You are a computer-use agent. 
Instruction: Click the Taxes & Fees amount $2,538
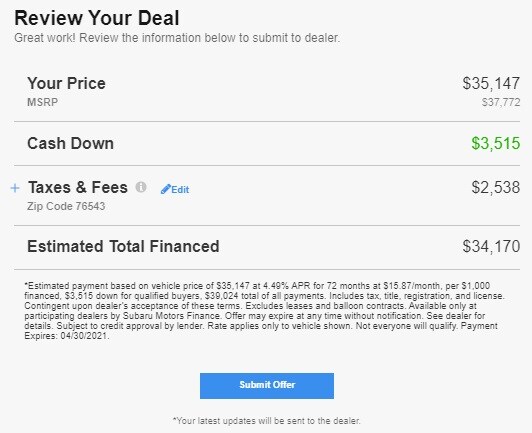495,187
